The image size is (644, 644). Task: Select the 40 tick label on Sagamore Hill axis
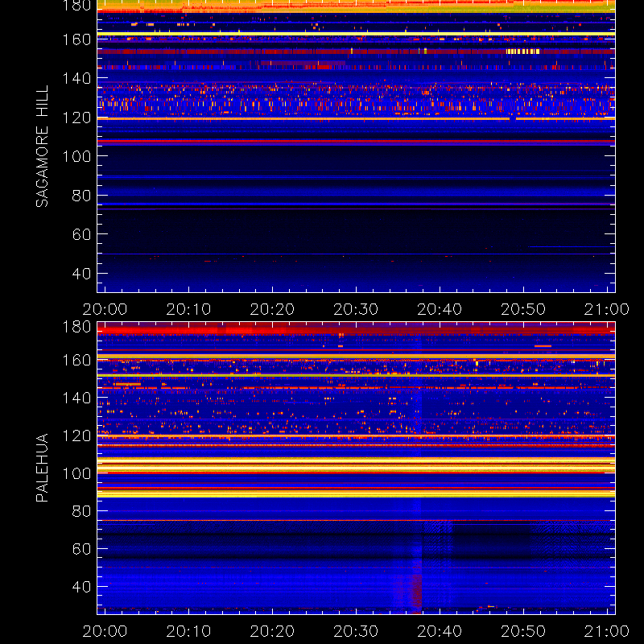pyautogui.click(x=81, y=274)
